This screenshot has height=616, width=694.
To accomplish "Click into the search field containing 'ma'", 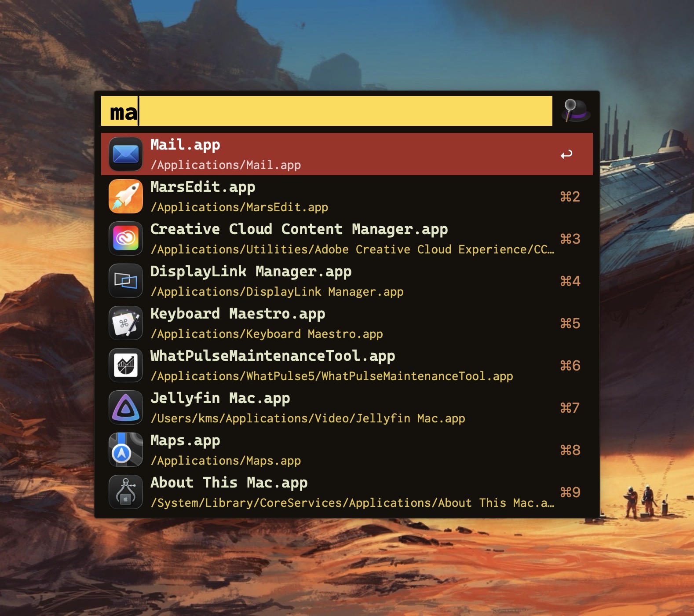I will [x=327, y=111].
